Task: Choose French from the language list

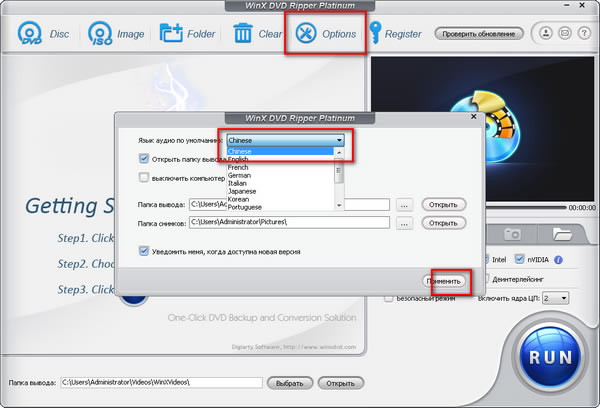Action: [280, 167]
